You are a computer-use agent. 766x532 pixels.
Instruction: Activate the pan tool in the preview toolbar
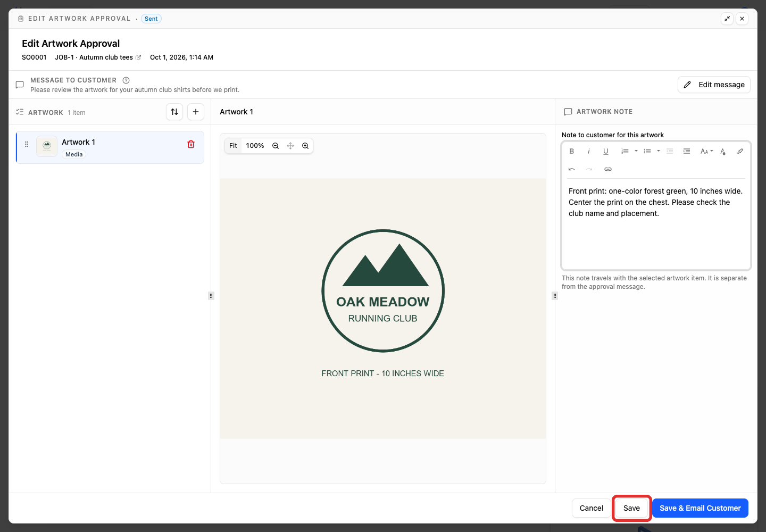tap(290, 146)
